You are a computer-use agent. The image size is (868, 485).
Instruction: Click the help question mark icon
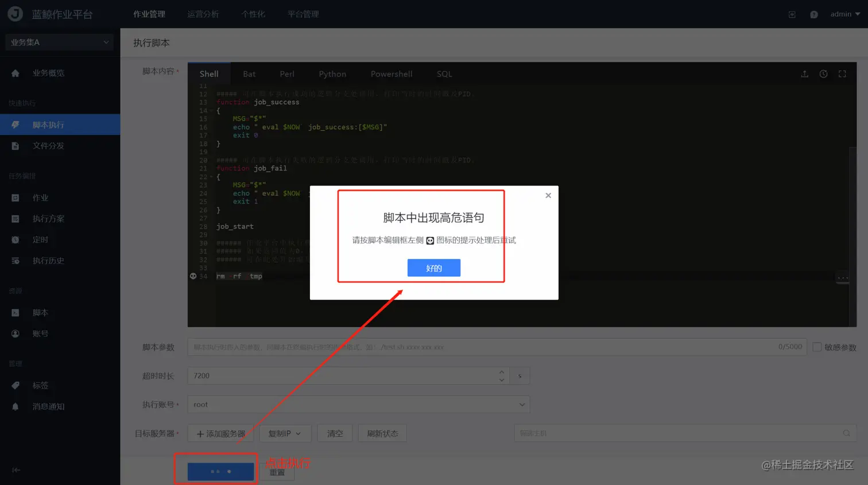click(814, 14)
